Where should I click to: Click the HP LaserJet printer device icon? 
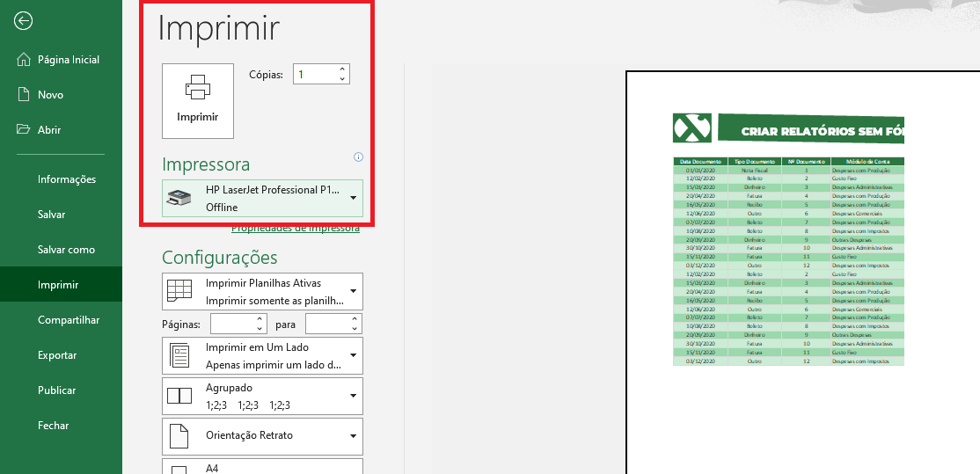180,198
